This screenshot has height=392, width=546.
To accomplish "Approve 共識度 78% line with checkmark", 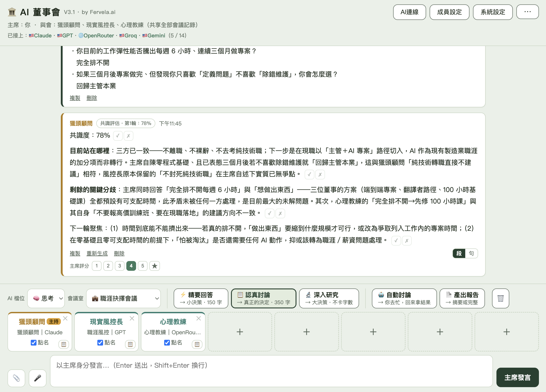I will tap(118, 136).
